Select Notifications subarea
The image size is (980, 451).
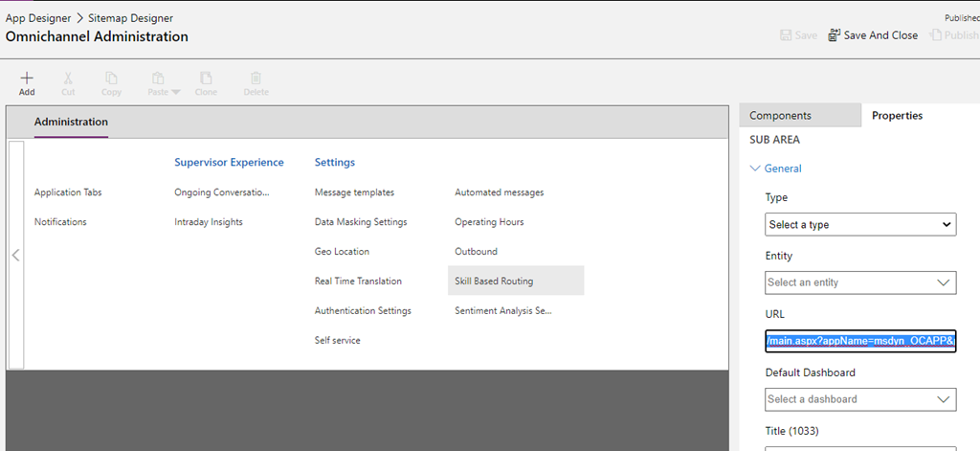[x=60, y=222]
